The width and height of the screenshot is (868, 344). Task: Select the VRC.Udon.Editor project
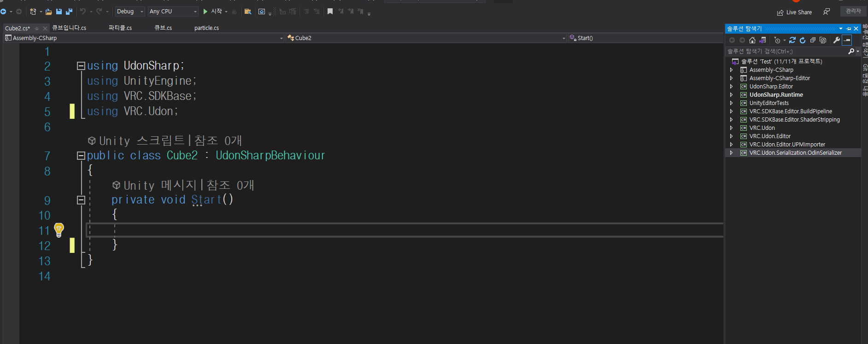coord(770,136)
